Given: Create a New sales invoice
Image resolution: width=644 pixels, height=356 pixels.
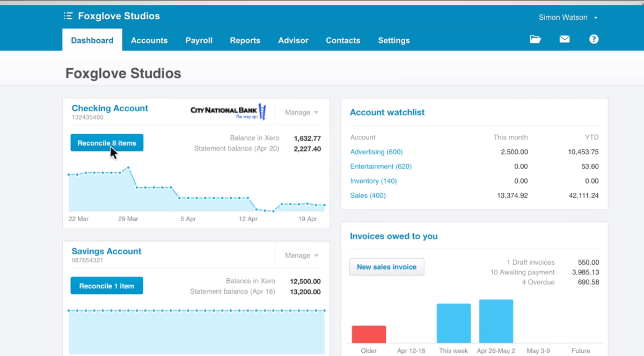Looking at the screenshot, I should pyautogui.click(x=386, y=267).
